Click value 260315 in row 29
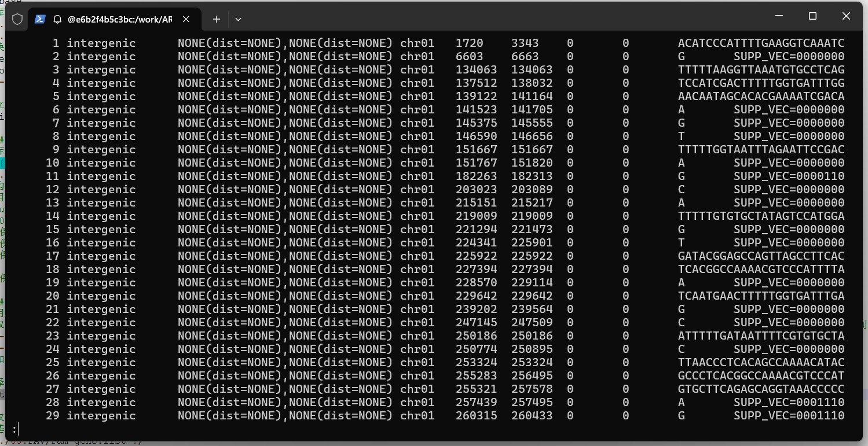This screenshot has height=446, width=868. pos(476,416)
